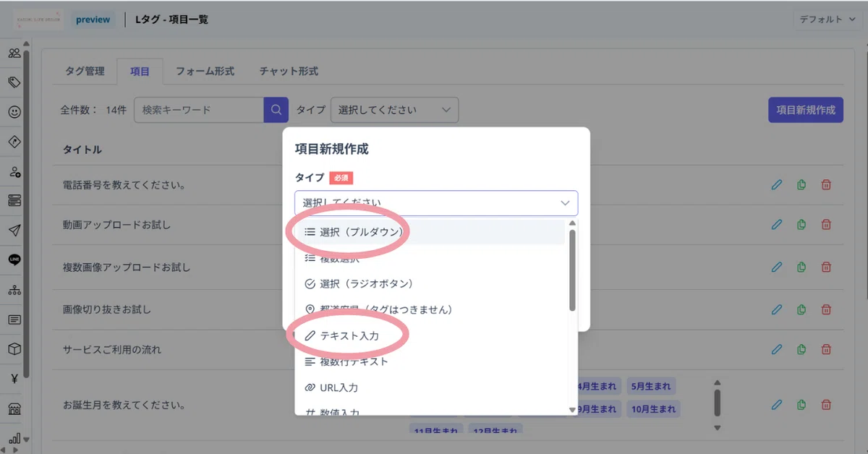Click the preview badge in the header
The width and height of the screenshot is (868, 454).
coord(93,20)
